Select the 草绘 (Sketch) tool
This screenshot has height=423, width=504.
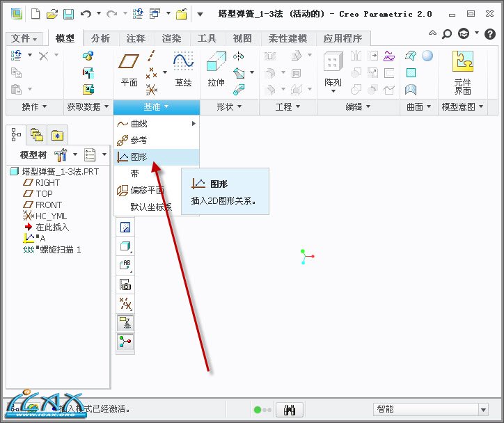click(x=183, y=69)
